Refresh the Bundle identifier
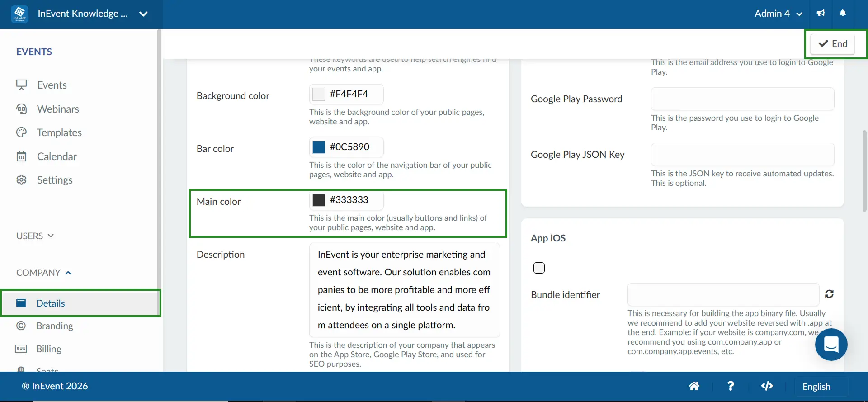This screenshot has width=868, height=402. point(829,294)
